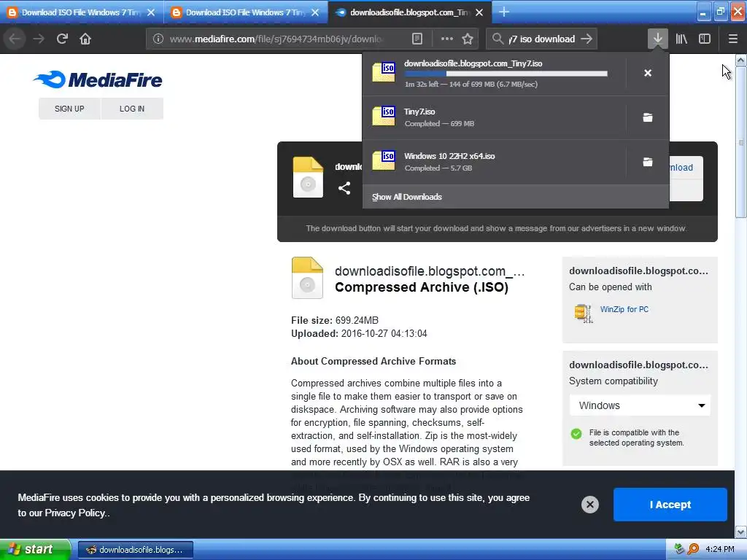The image size is (747, 560).
Task: Click the browser Back arrow
Action: pyautogui.click(x=15, y=39)
